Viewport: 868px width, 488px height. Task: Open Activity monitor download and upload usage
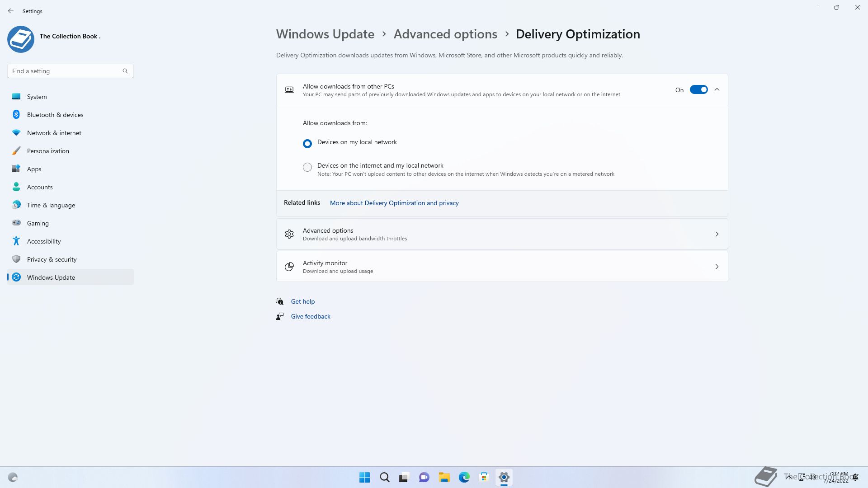pos(502,267)
